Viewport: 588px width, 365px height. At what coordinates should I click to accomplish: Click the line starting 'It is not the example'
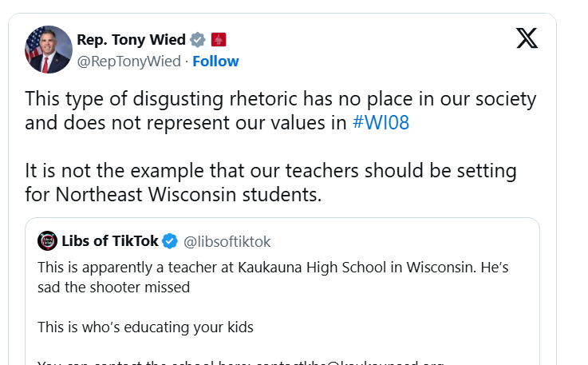270,171
